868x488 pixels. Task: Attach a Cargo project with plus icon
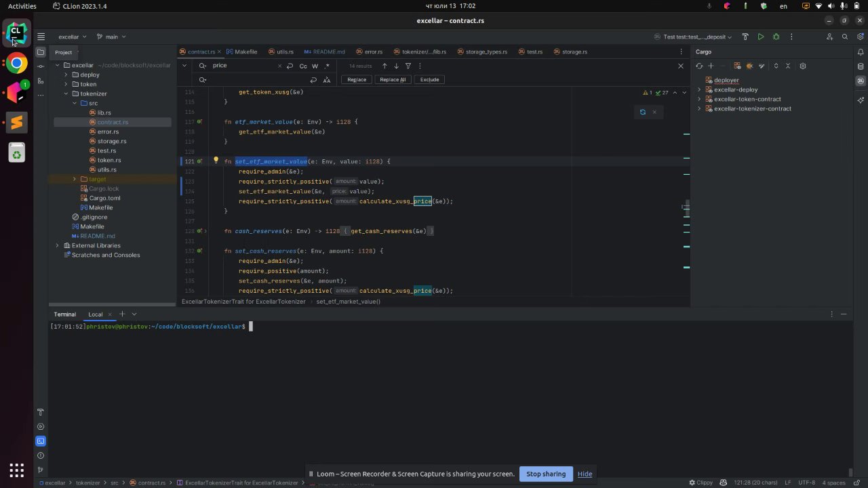[711, 66]
